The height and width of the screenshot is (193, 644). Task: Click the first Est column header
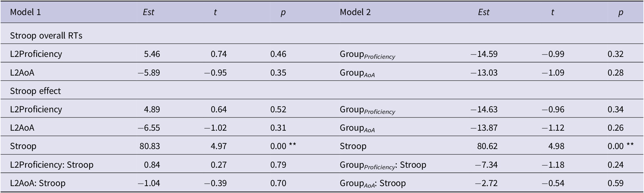pyautogui.click(x=149, y=12)
